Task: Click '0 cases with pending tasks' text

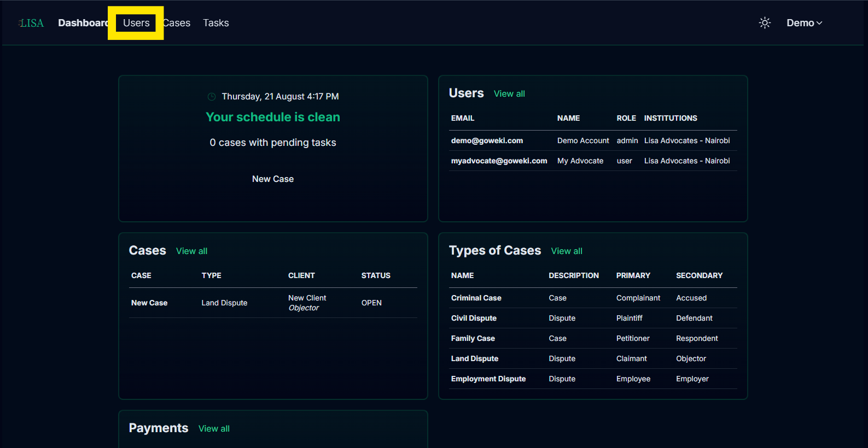Action: click(273, 143)
